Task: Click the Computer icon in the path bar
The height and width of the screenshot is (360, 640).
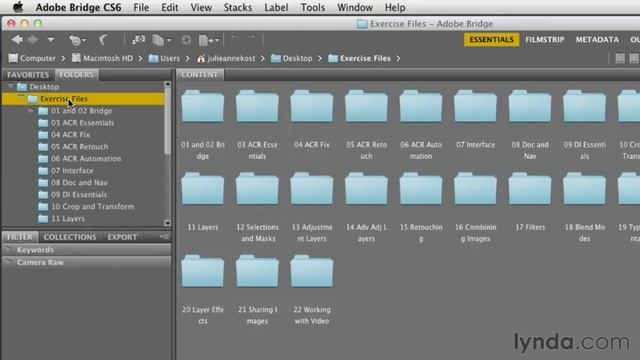Action: point(13,58)
